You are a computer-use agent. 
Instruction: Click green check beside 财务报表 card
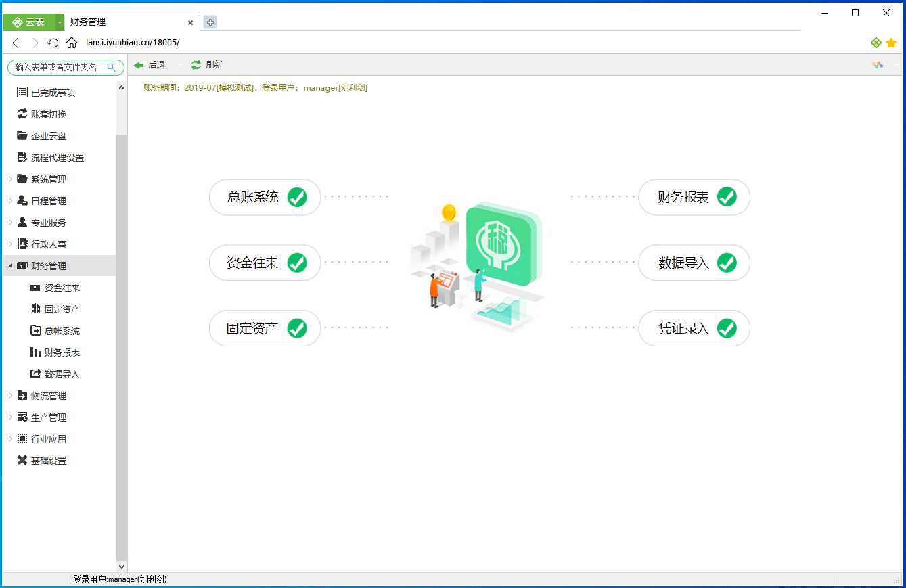727,197
